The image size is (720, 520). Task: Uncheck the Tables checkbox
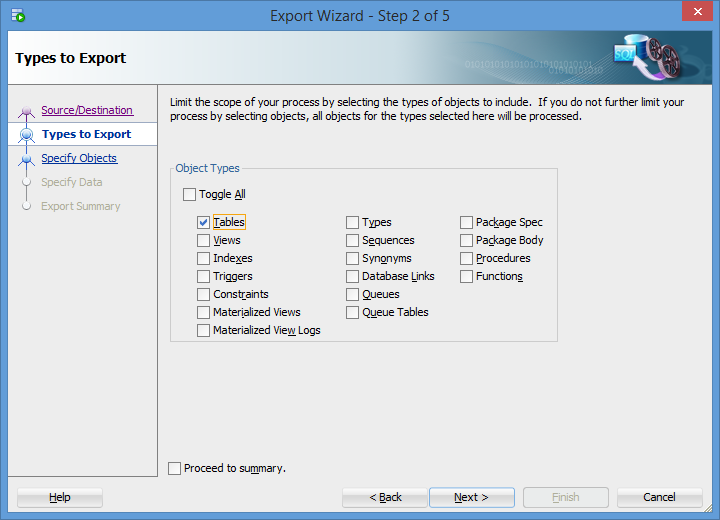click(x=204, y=223)
